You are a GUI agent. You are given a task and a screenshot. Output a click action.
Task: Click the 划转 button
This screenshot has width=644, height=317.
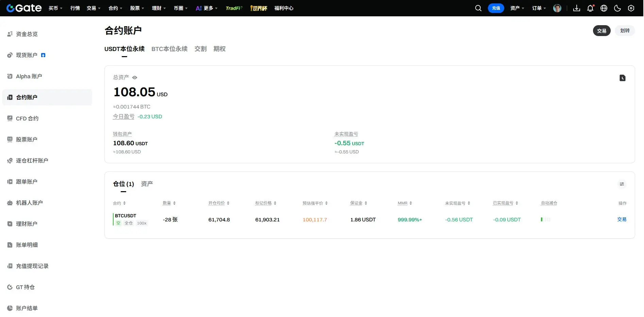(625, 31)
